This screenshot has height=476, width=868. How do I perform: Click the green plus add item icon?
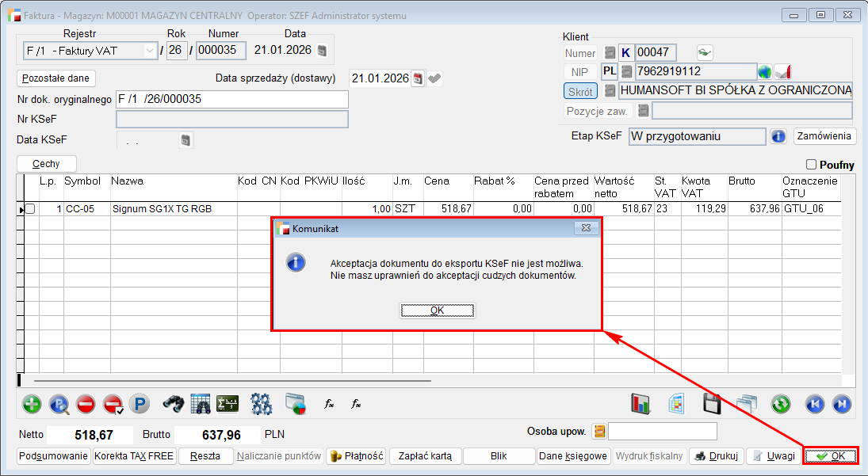[x=32, y=404]
